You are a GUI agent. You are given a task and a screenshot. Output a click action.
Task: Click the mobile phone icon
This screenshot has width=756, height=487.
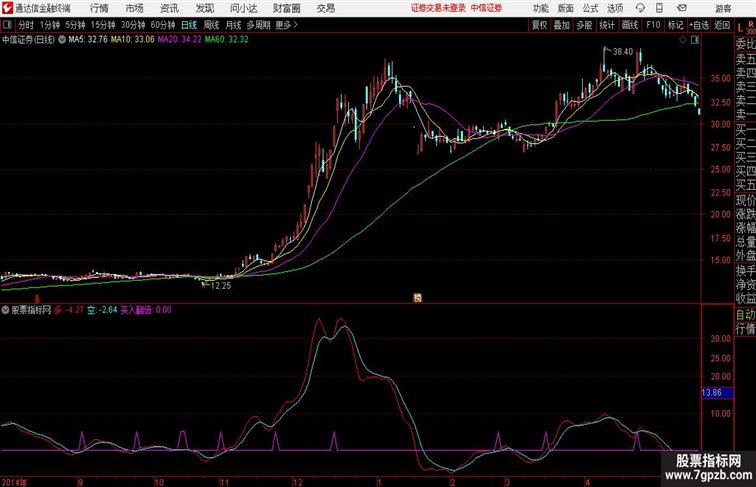[660, 8]
